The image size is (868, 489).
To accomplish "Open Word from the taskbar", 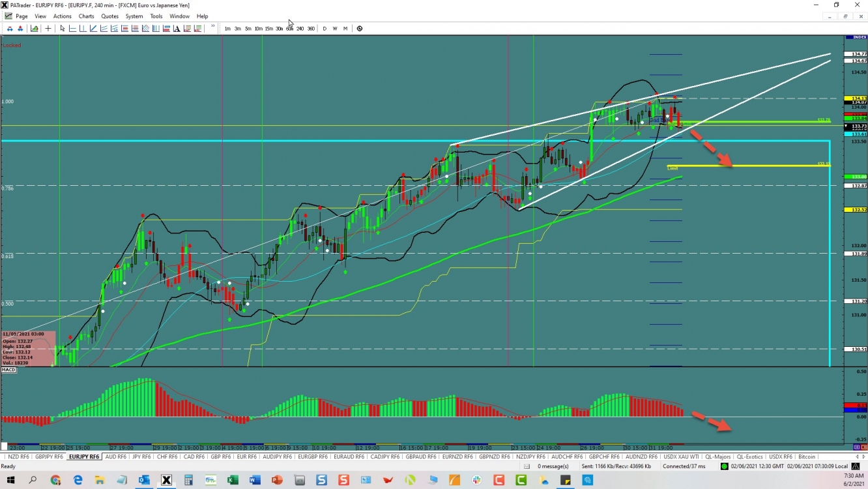I will (x=255, y=481).
